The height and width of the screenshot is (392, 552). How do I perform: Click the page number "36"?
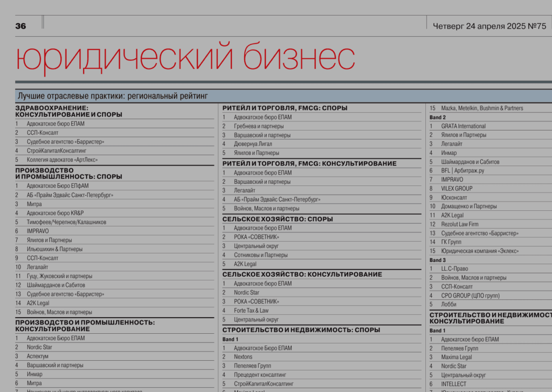click(21, 26)
